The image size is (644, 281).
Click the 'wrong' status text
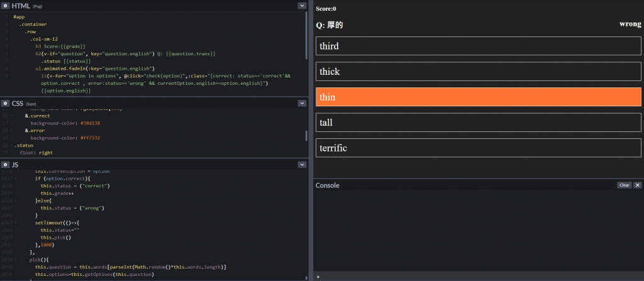tap(630, 24)
